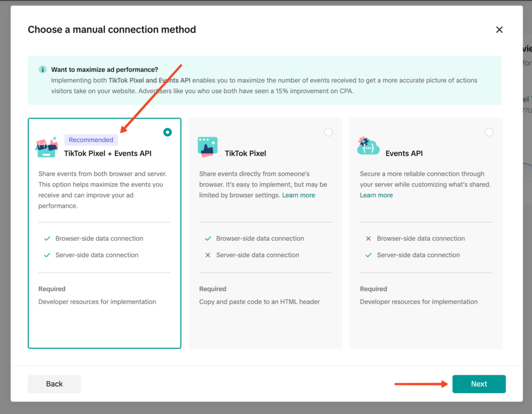The image size is (532, 414).
Task: Click the 'TikTok Pixel' card title
Action: pyautogui.click(x=245, y=153)
